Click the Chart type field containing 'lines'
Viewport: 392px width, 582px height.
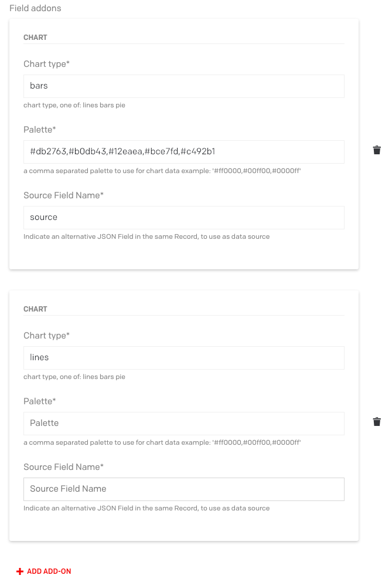[x=184, y=357]
